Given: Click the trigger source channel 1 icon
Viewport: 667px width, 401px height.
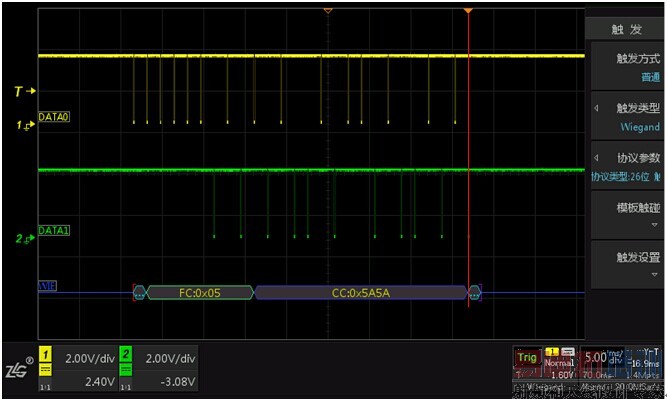Looking at the screenshot, I should [x=552, y=352].
